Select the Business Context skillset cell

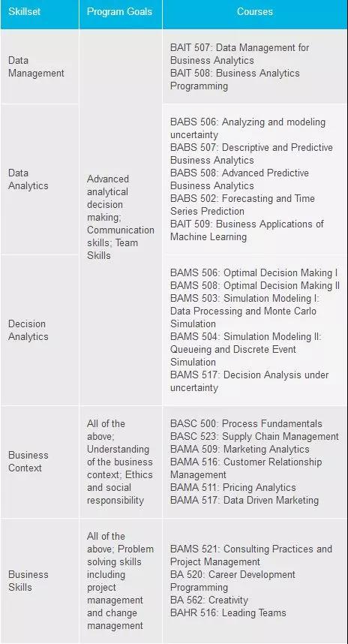(40, 462)
